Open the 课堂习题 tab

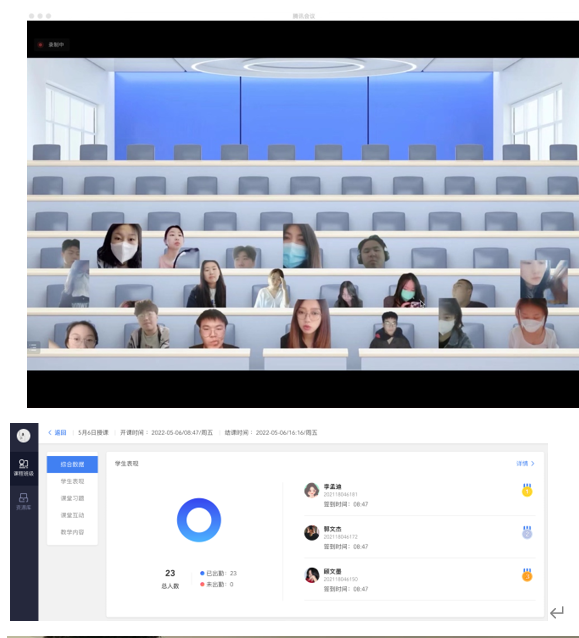pos(72,498)
